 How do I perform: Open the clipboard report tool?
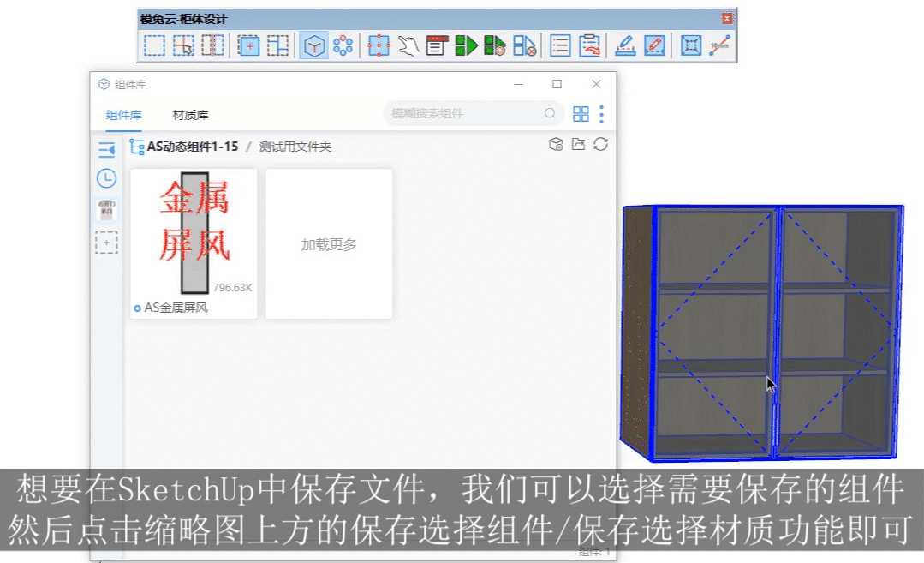(x=589, y=45)
